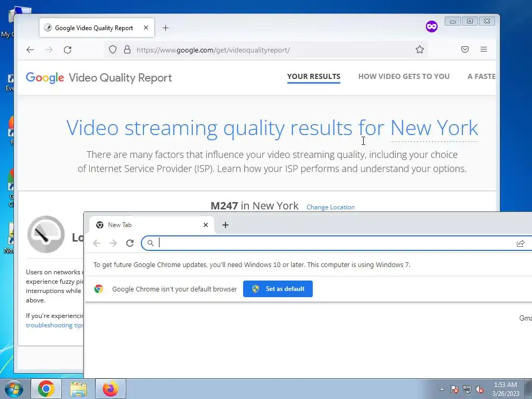Click Chrome forward arrow button
This screenshot has height=399, width=532.
pyautogui.click(x=113, y=243)
